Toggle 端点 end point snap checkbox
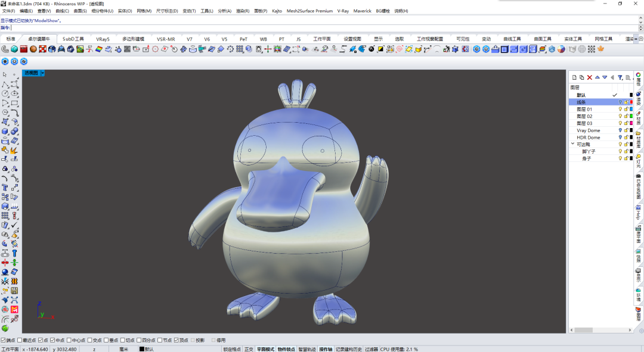The height and width of the screenshot is (352, 644). click(x=4, y=340)
